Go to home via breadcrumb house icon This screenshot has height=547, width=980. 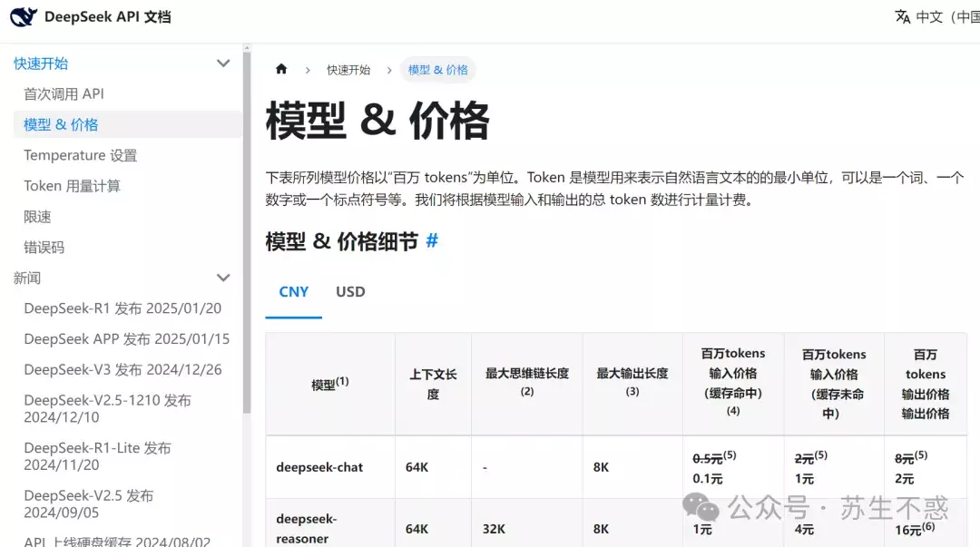pos(281,69)
